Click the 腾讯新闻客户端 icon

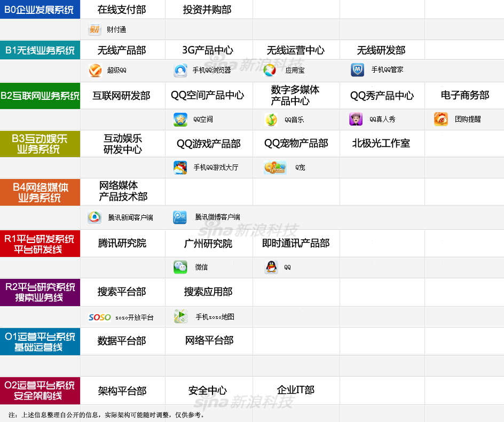pyautogui.click(x=94, y=217)
